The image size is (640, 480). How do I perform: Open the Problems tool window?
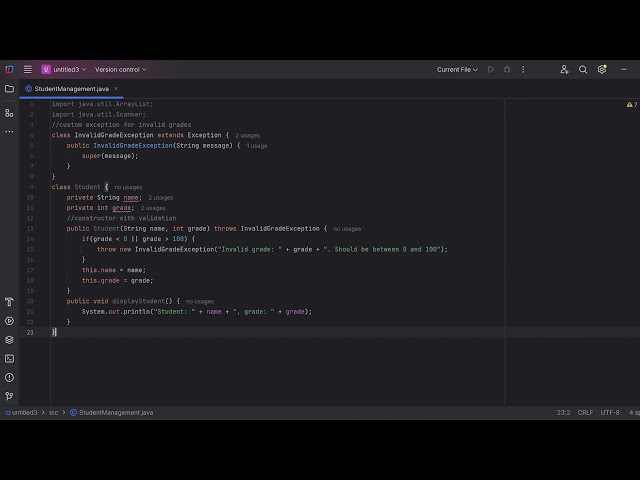(x=9, y=378)
